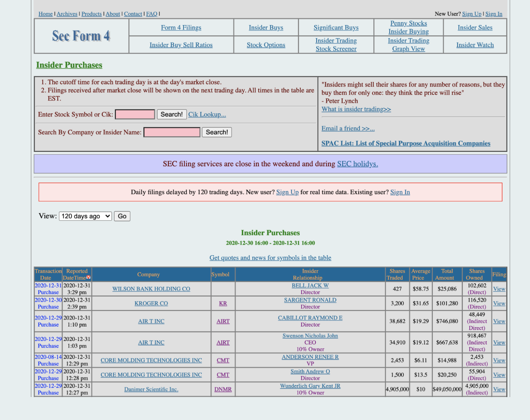Focus the Stock Symbol or Cik field
Image resolution: width=530 pixels, height=420 pixels.
[135, 114]
